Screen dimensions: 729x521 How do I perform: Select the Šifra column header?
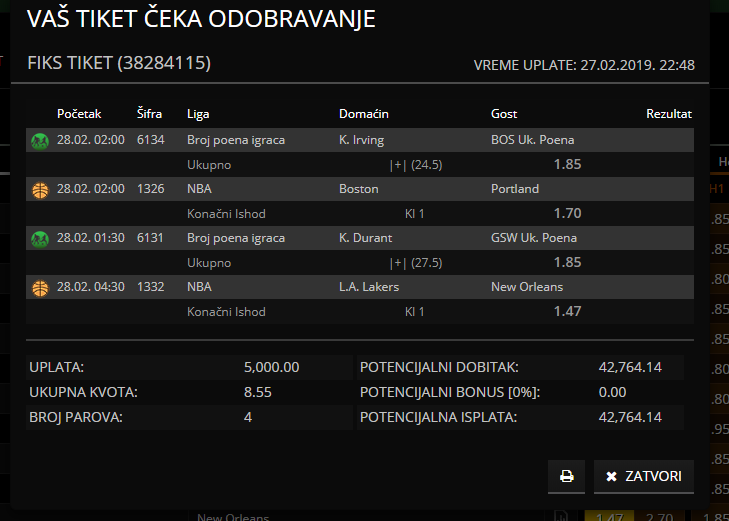(x=149, y=114)
